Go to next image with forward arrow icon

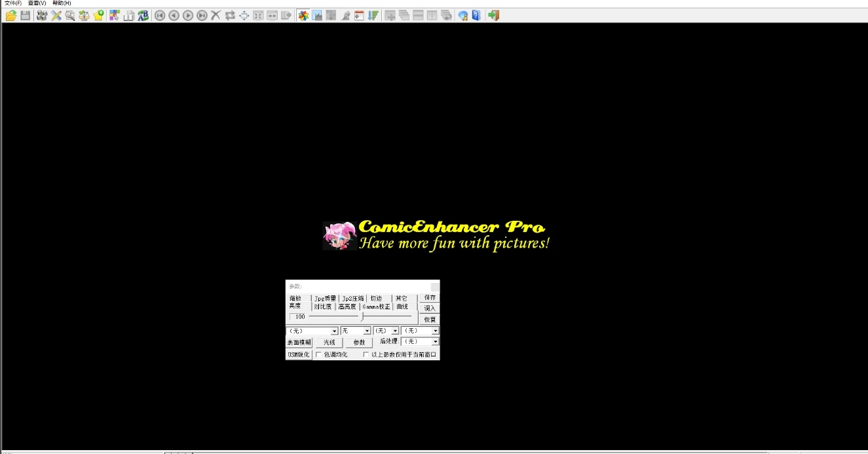click(188, 16)
